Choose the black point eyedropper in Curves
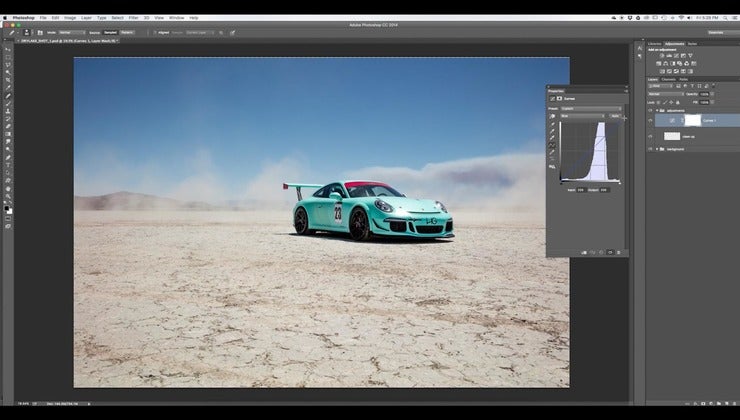This screenshot has height=420, width=740. (x=552, y=125)
